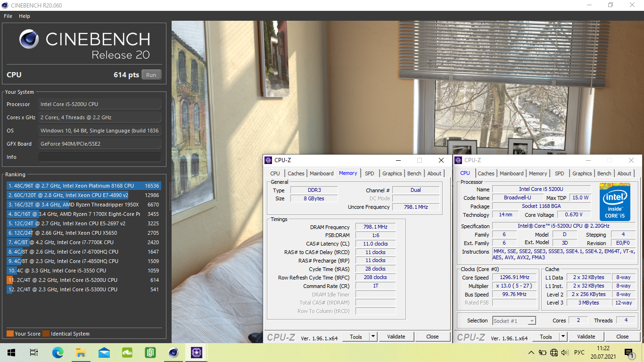
Task: Open the Cinebench Help menu
Action: (25, 16)
